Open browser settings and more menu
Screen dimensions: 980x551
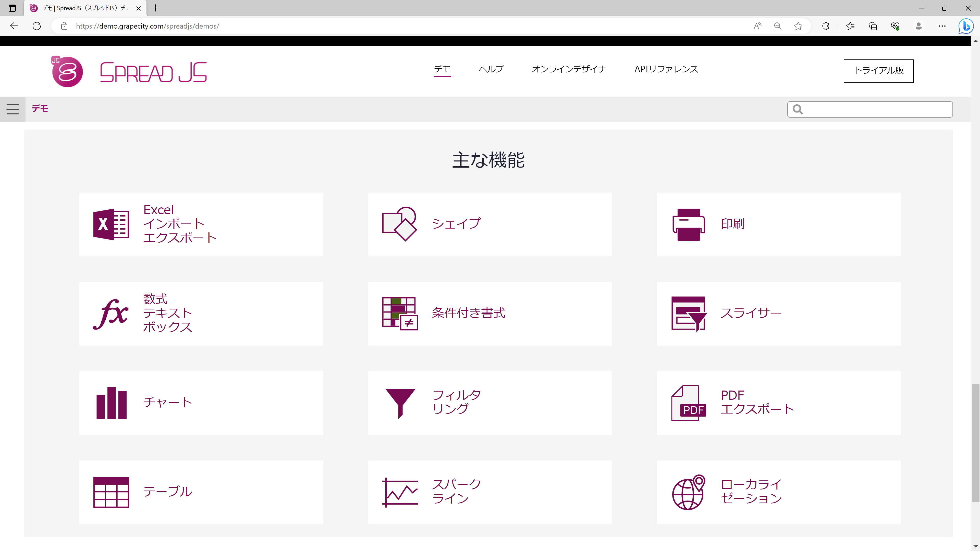click(942, 26)
